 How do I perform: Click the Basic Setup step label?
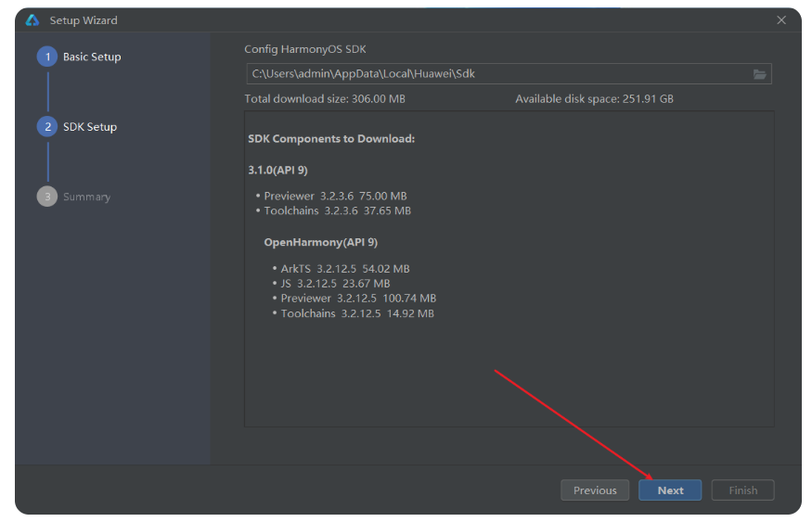(x=92, y=57)
